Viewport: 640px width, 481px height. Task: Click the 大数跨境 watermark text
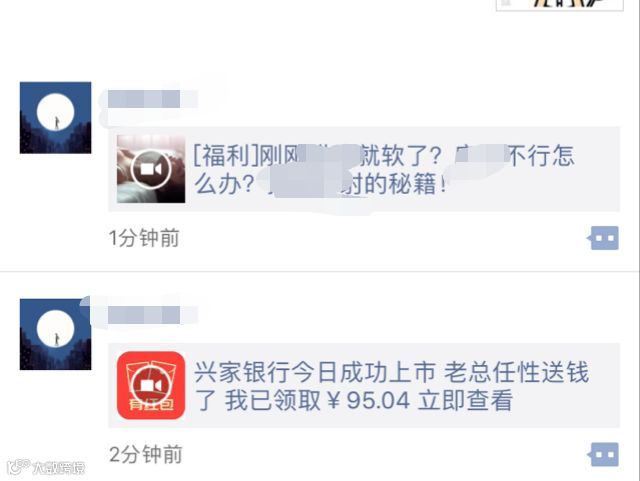tap(59, 468)
